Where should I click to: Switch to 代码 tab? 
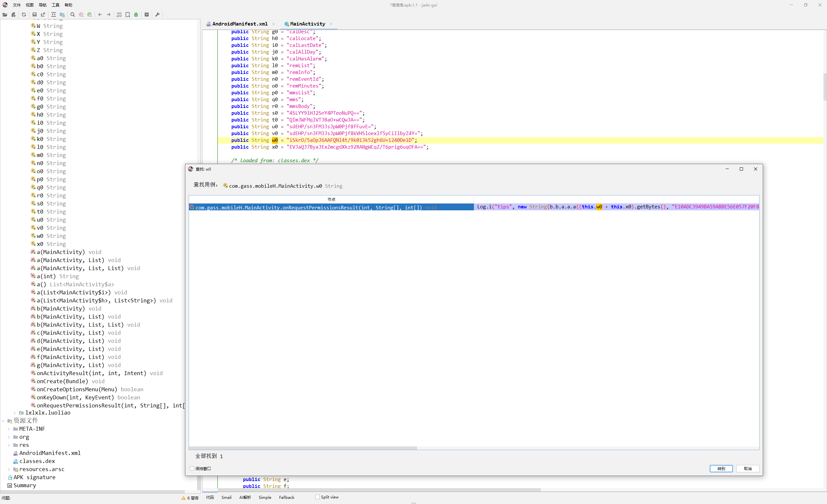tap(210, 497)
